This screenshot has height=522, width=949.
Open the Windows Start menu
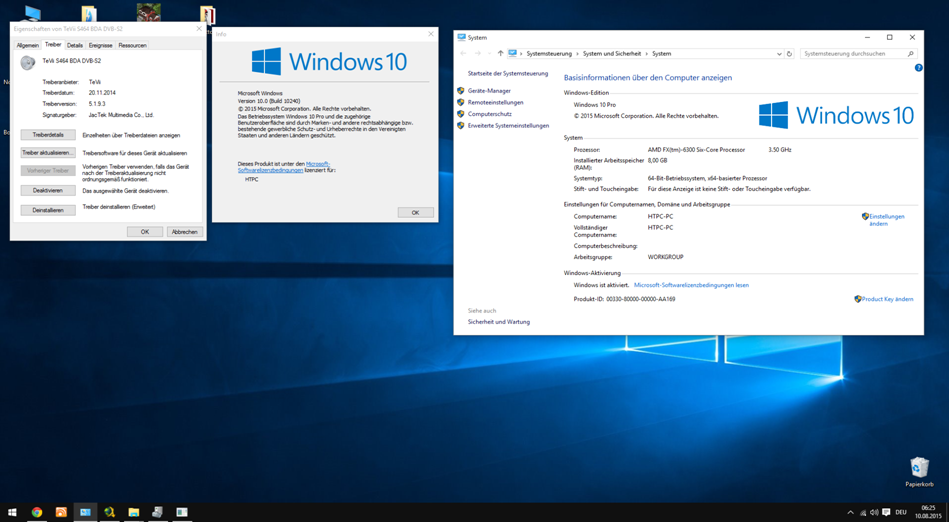[x=12, y=512]
